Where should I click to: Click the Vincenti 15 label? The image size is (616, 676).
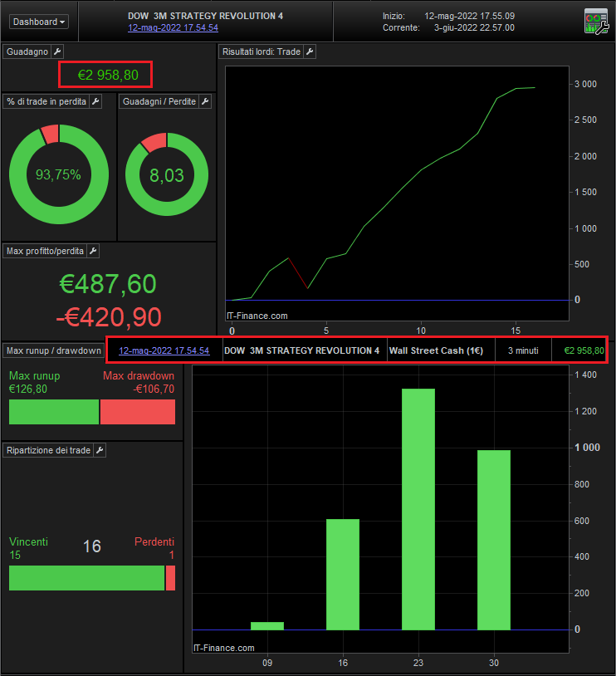click(x=28, y=548)
